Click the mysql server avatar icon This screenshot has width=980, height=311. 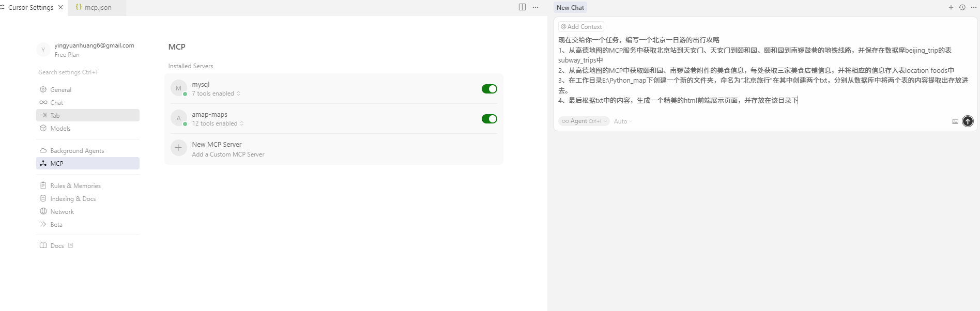point(178,88)
